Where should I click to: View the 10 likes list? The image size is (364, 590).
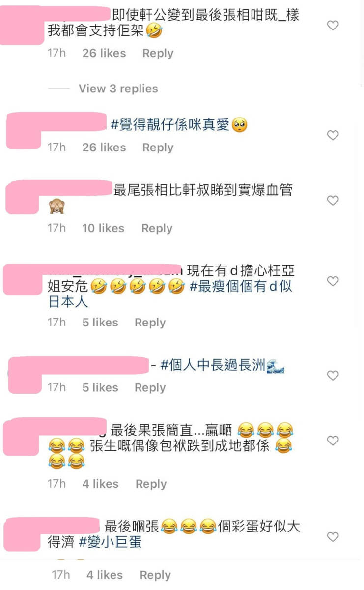pyautogui.click(x=103, y=228)
